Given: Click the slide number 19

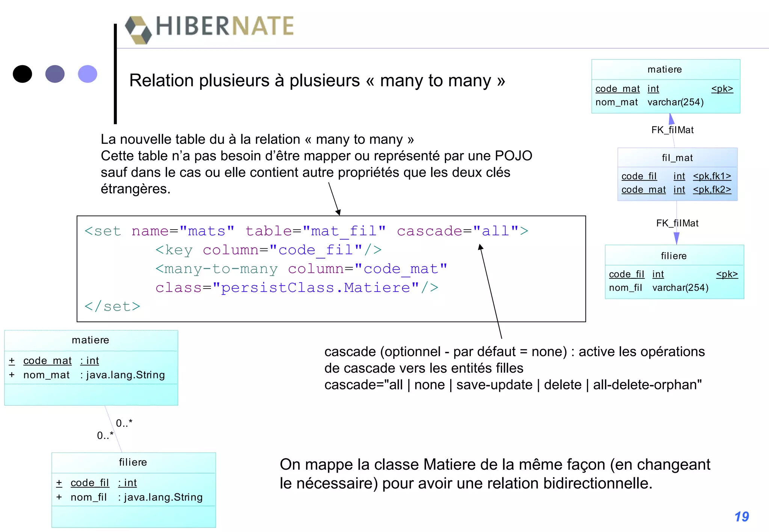Looking at the screenshot, I should pos(741,517).
